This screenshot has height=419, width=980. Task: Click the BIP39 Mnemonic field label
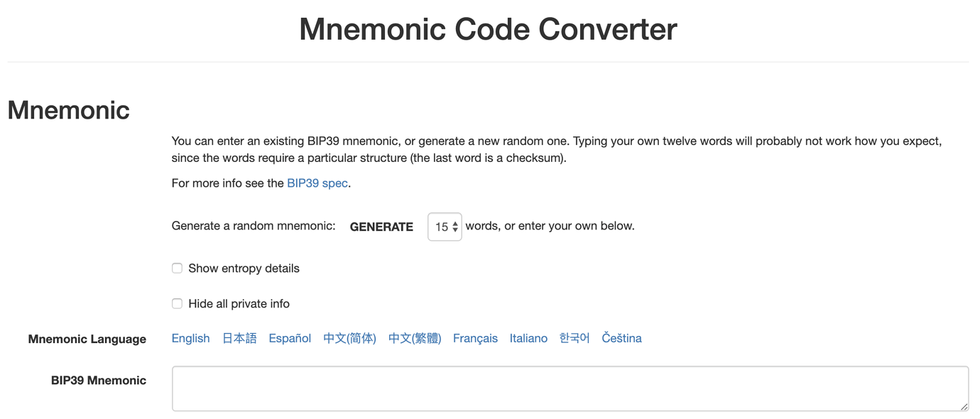99,381
